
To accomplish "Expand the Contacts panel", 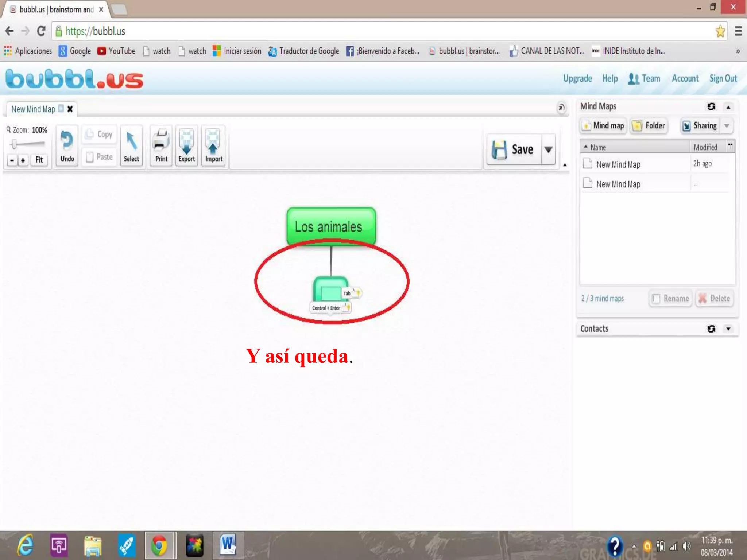I will coord(728,329).
